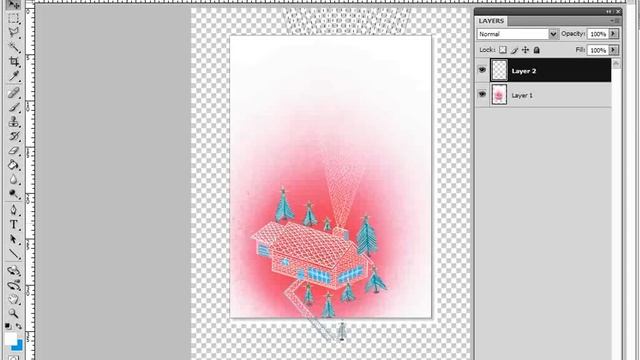
Task: Select the Line tool
Action: pos(13,253)
